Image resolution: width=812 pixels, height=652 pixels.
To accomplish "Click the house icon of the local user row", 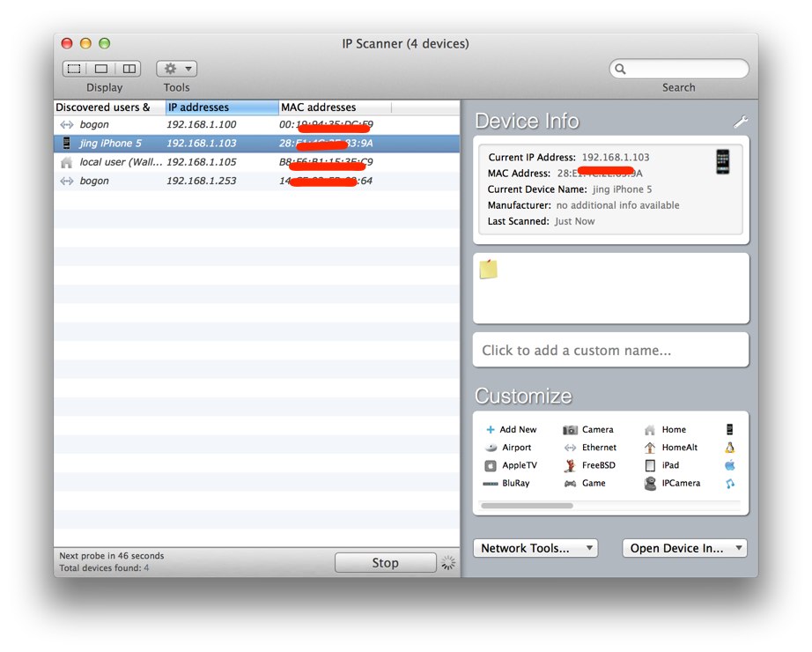I will (x=66, y=162).
